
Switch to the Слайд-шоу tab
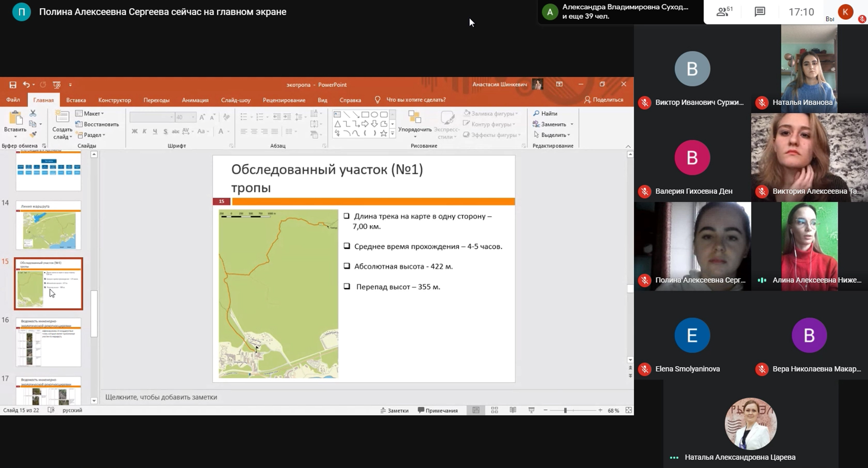236,100
